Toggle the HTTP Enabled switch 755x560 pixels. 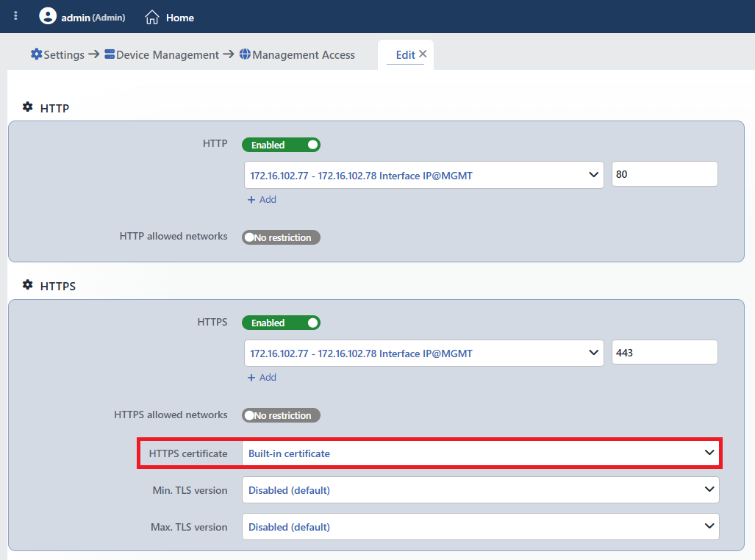tap(282, 145)
